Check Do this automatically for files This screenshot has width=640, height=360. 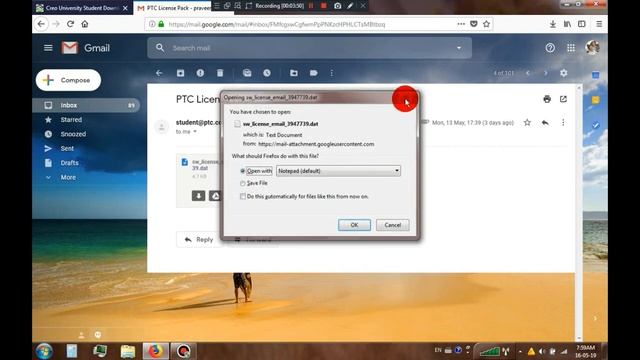pos(243,196)
